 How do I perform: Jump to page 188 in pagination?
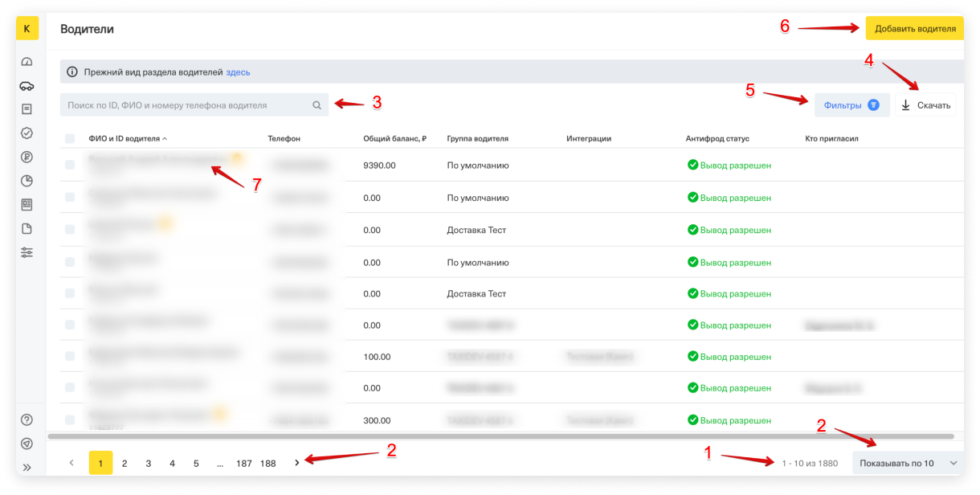pos(267,463)
